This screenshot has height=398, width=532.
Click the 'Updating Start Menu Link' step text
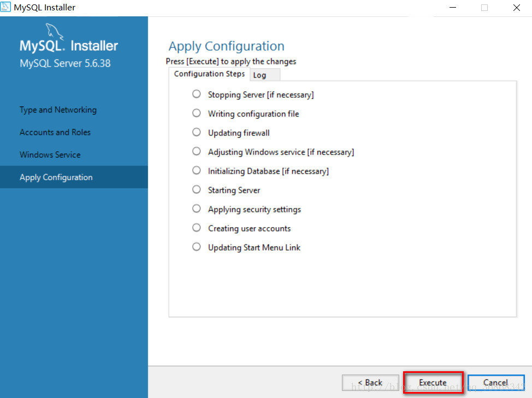click(254, 247)
